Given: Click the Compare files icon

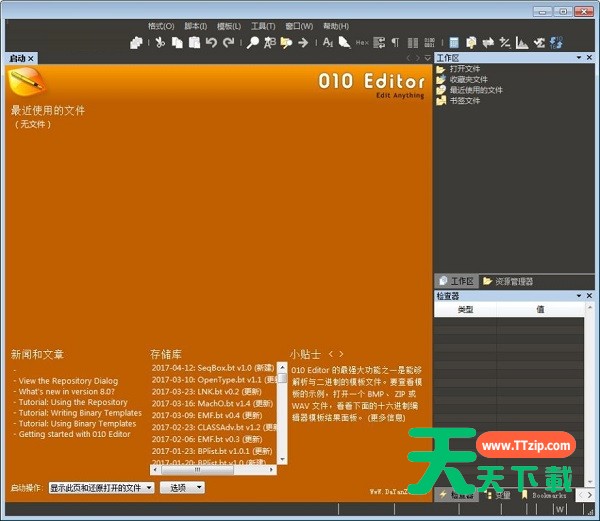Looking at the screenshot, I should coord(471,42).
